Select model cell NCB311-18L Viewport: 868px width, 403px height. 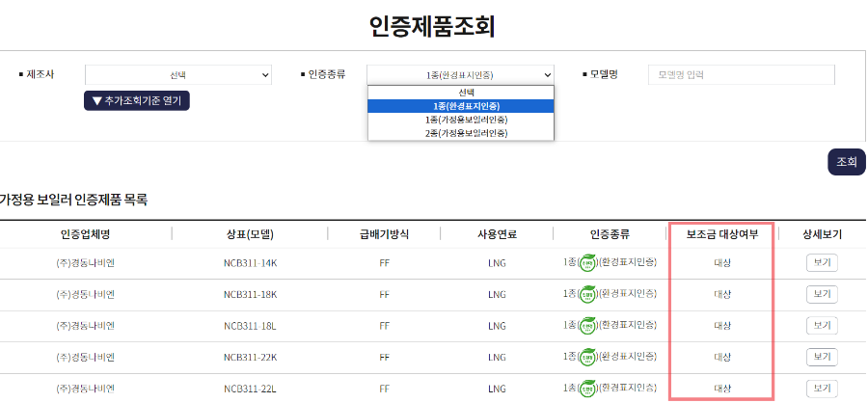tap(250, 326)
